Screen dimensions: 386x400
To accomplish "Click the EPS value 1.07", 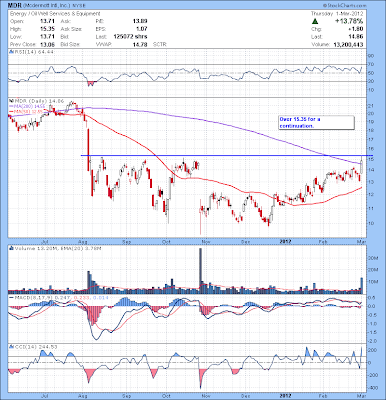I will coord(142,29).
